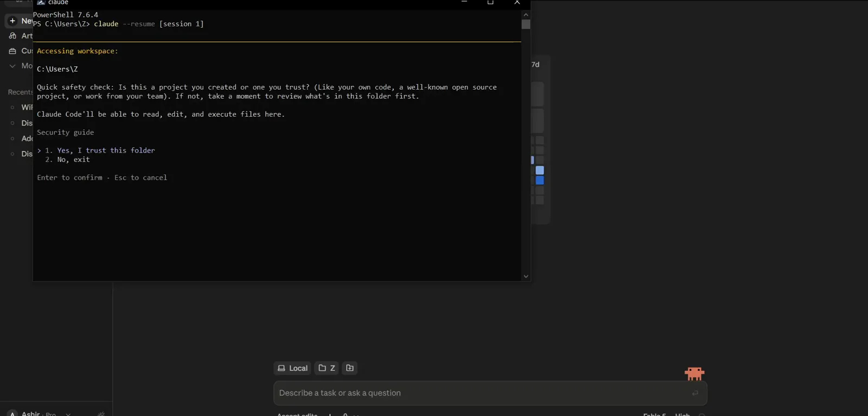Expand the More chevron in Claude sidebar

pos(12,66)
